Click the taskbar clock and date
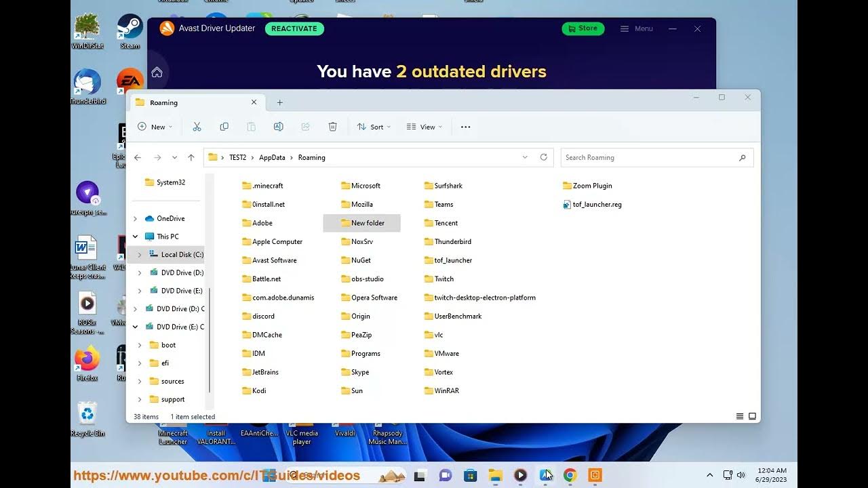Image resolution: width=868 pixels, height=488 pixels. coord(771,475)
